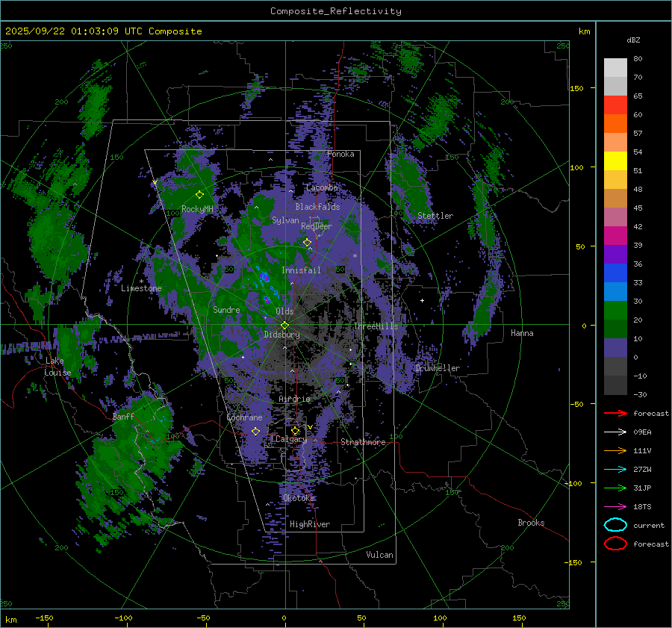Click the green 31JP arrow icon
Image resolution: width=672 pixels, height=628 pixels.
point(615,488)
